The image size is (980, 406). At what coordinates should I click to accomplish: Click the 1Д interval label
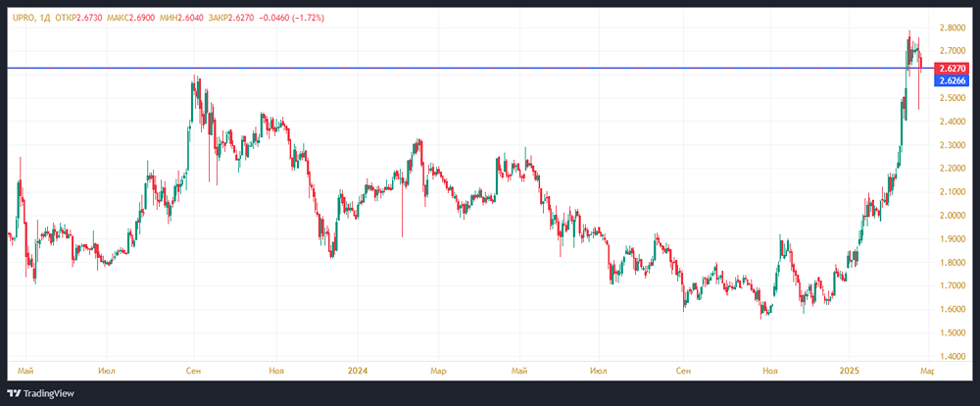click(46, 19)
